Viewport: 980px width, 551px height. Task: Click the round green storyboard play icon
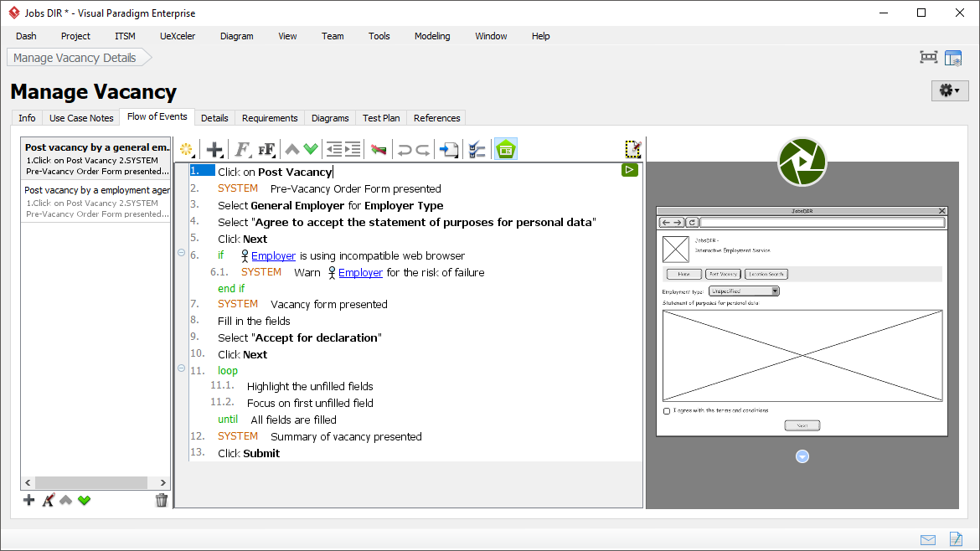(802, 162)
